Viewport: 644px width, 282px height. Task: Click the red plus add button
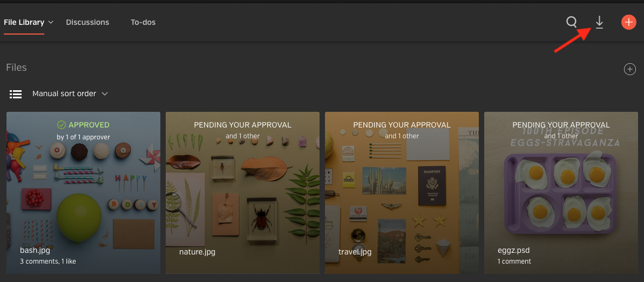[628, 22]
